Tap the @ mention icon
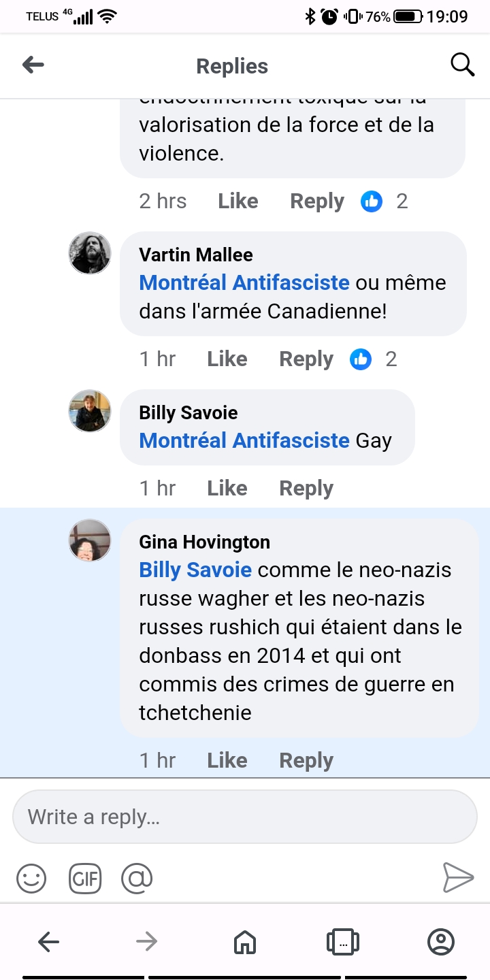 [x=137, y=878]
